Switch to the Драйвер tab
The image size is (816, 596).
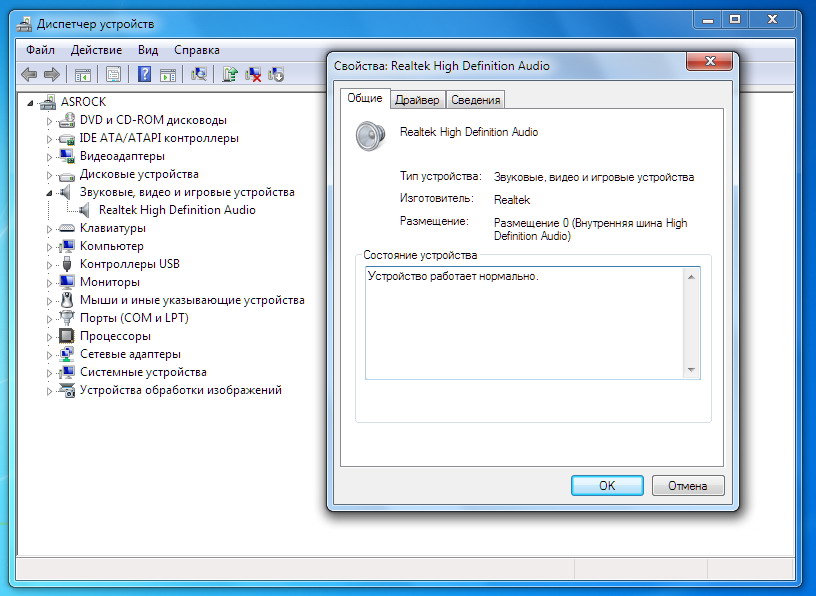417,99
